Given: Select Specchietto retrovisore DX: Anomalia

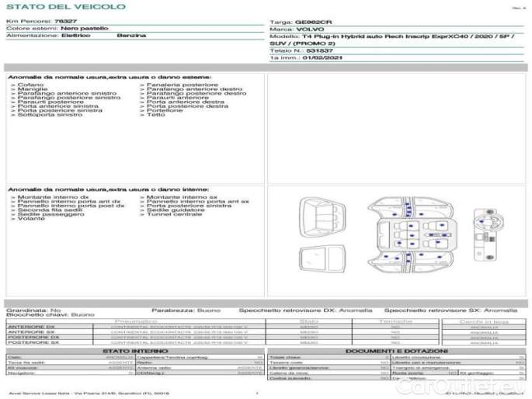Looking at the screenshot, I should (305, 311).
